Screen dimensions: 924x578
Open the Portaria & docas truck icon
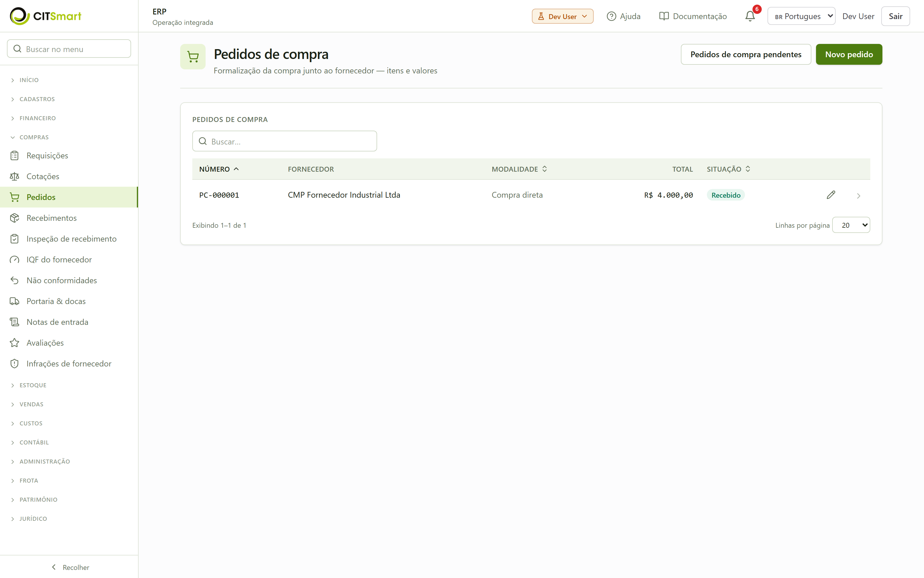[14, 301]
